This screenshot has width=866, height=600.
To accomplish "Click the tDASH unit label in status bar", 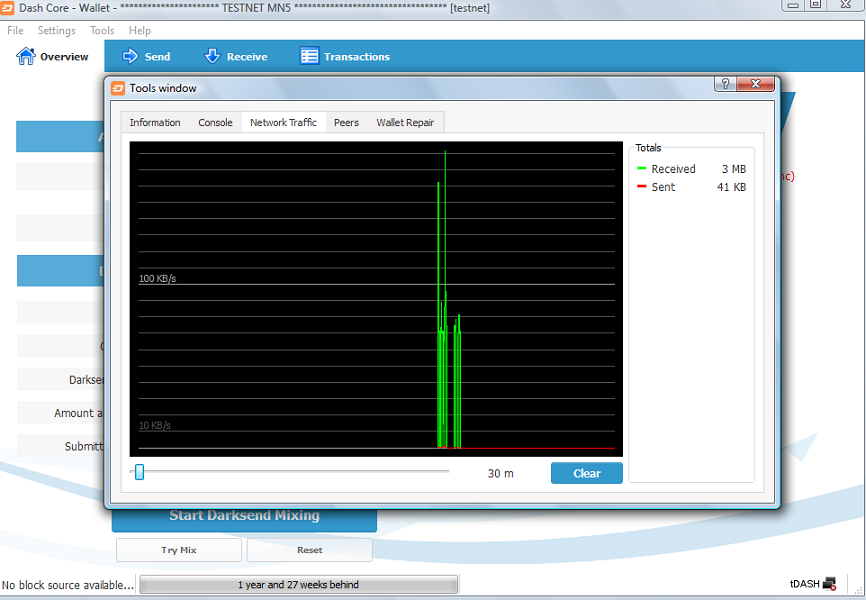I will click(x=805, y=583).
